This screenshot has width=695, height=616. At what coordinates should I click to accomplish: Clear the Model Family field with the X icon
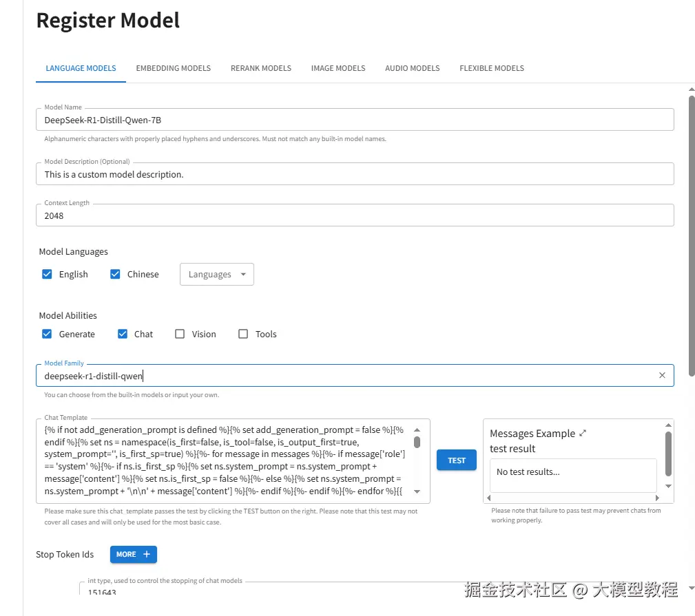[662, 376]
